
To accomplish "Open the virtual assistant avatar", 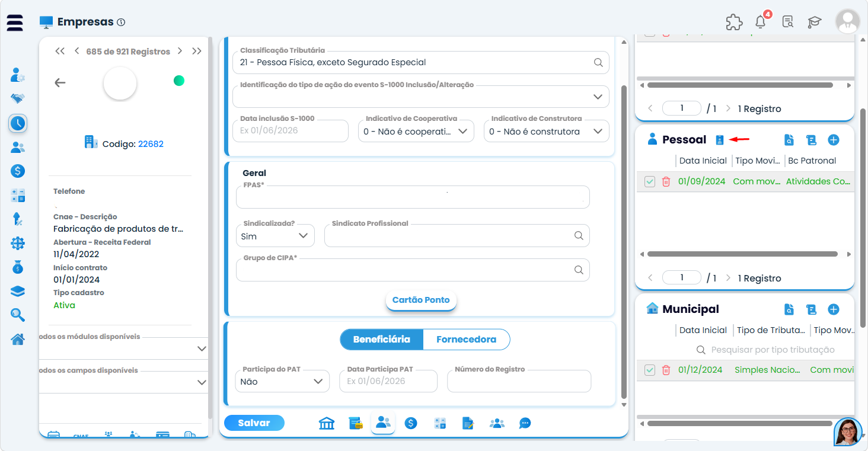I will [x=847, y=432].
